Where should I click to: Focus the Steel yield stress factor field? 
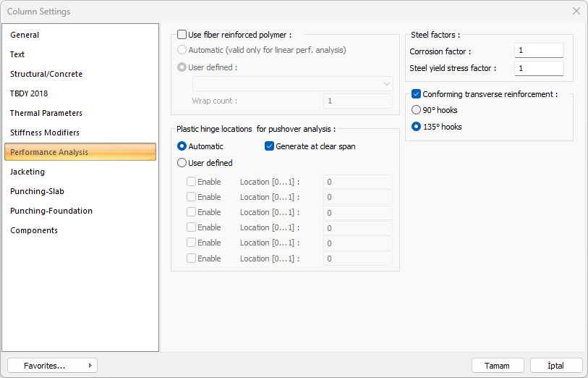pos(539,68)
